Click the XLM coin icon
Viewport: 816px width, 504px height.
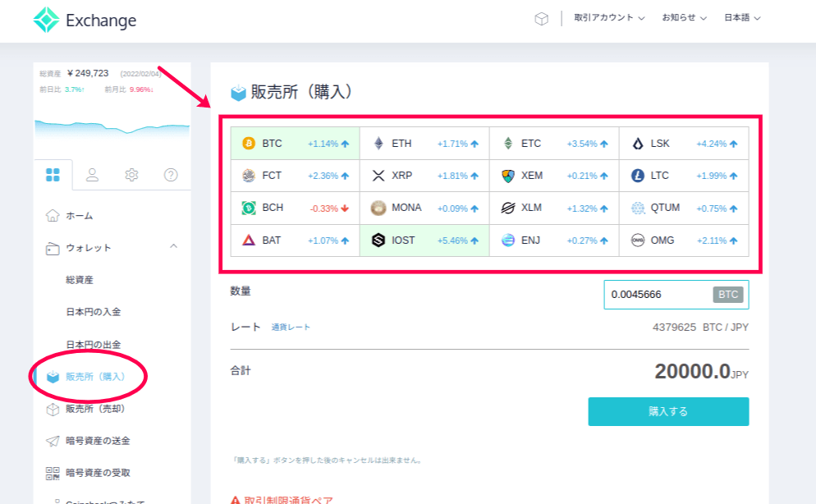pyautogui.click(x=508, y=208)
